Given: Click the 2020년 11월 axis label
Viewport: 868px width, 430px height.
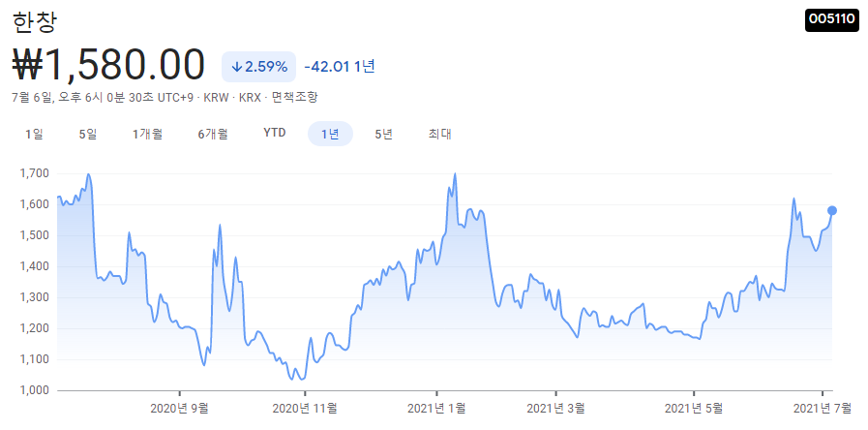Looking at the screenshot, I should 305,409.
